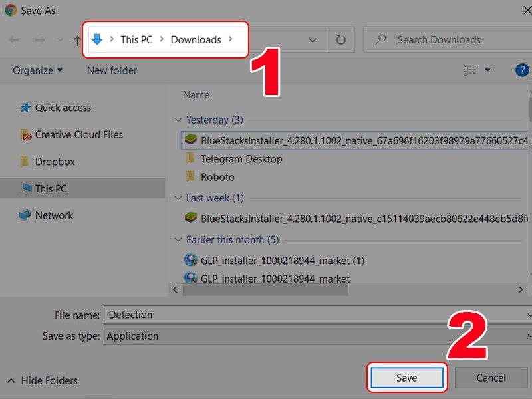Create a New folder

(x=112, y=70)
